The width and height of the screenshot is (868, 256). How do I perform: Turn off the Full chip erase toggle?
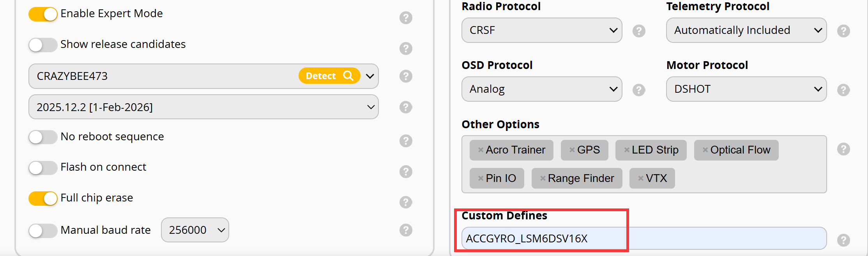pos(43,198)
